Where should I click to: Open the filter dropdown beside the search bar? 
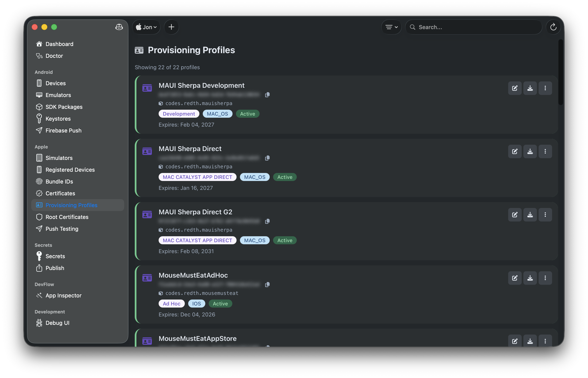391,27
